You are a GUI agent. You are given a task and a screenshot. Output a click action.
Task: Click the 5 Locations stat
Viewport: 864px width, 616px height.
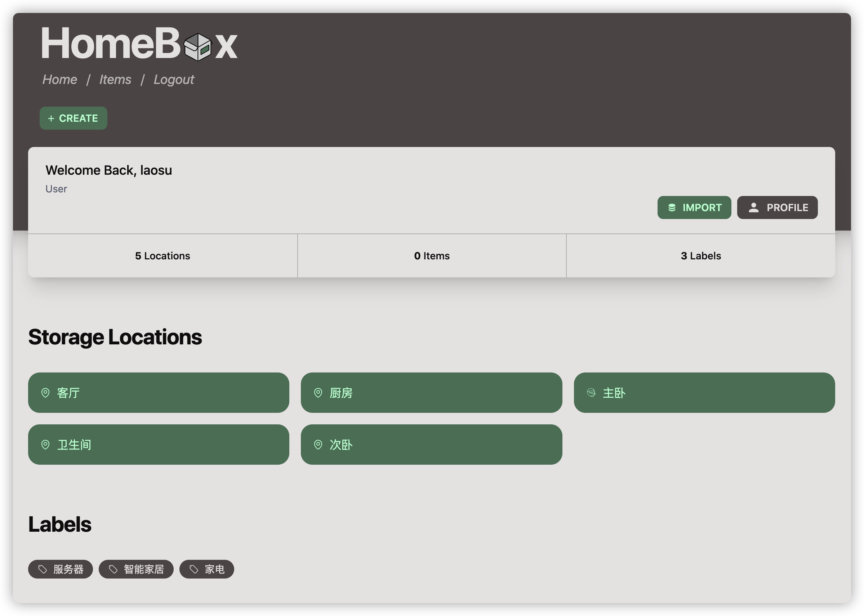162,256
